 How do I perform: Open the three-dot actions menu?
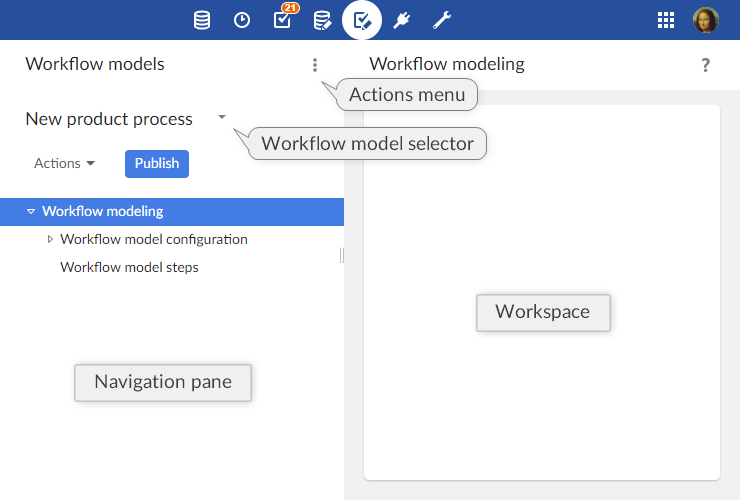coord(315,65)
